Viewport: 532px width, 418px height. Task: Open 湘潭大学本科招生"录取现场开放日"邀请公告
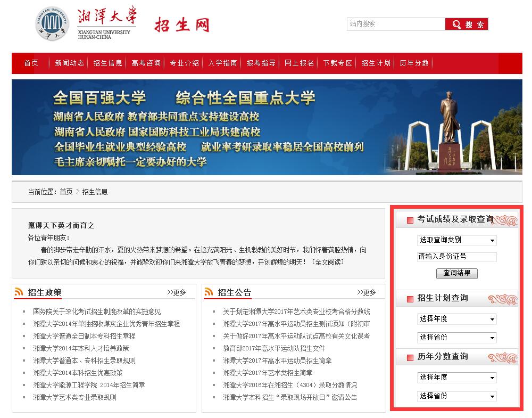point(290,397)
